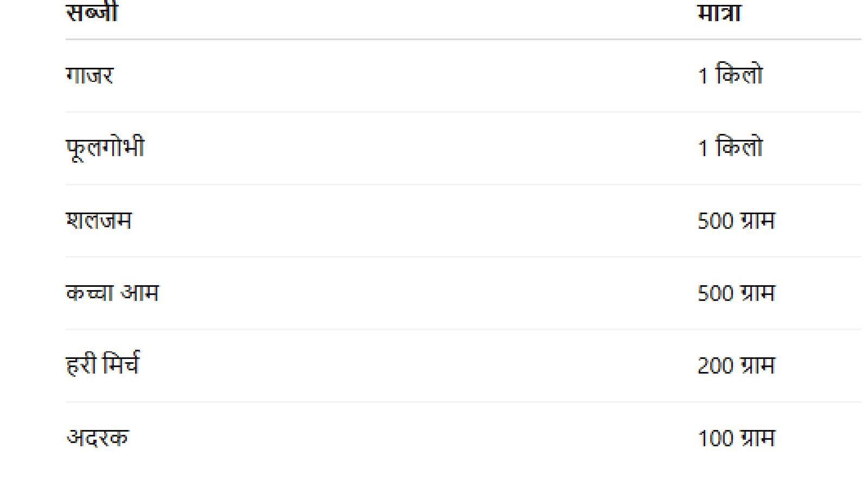Select the कच्चा आम cell
868x488 pixels.
(x=112, y=293)
